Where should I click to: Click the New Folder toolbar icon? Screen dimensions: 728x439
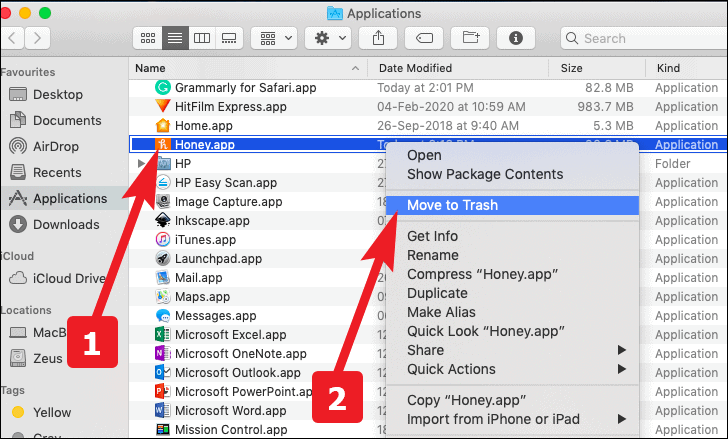(470, 38)
